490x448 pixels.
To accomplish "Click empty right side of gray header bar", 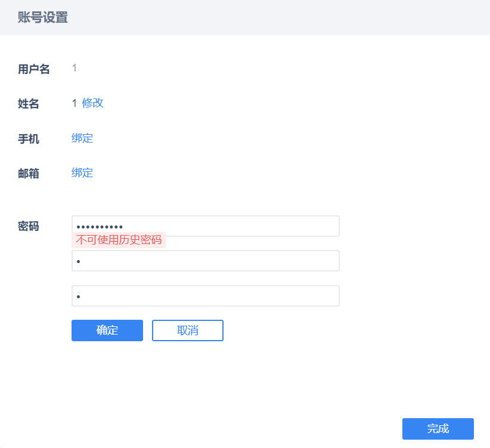I will point(358,17).
